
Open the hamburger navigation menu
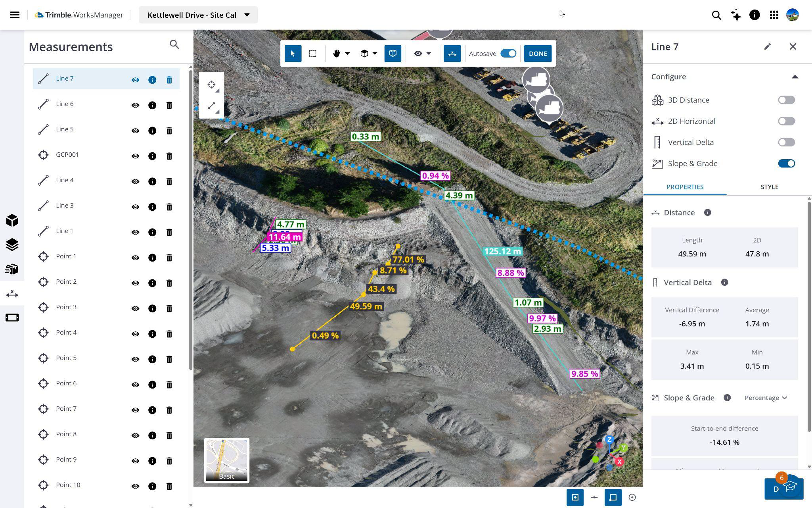(x=15, y=15)
